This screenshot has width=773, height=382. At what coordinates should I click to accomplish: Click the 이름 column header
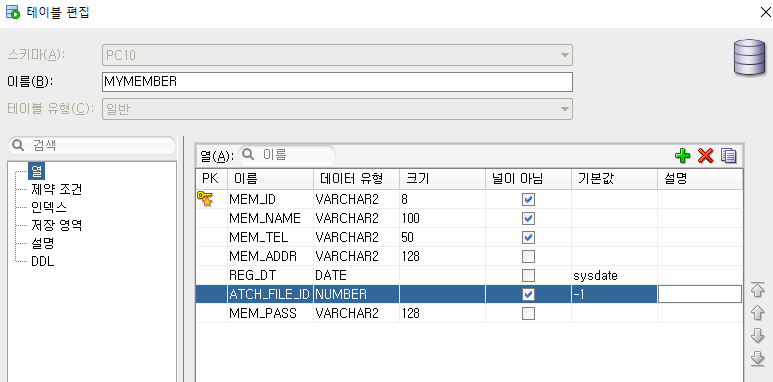coord(270,179)
